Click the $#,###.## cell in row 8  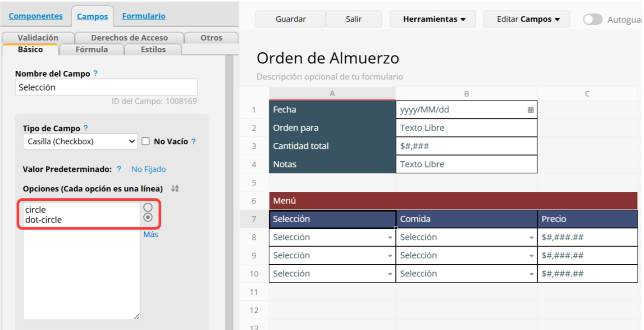click(588, 237)
